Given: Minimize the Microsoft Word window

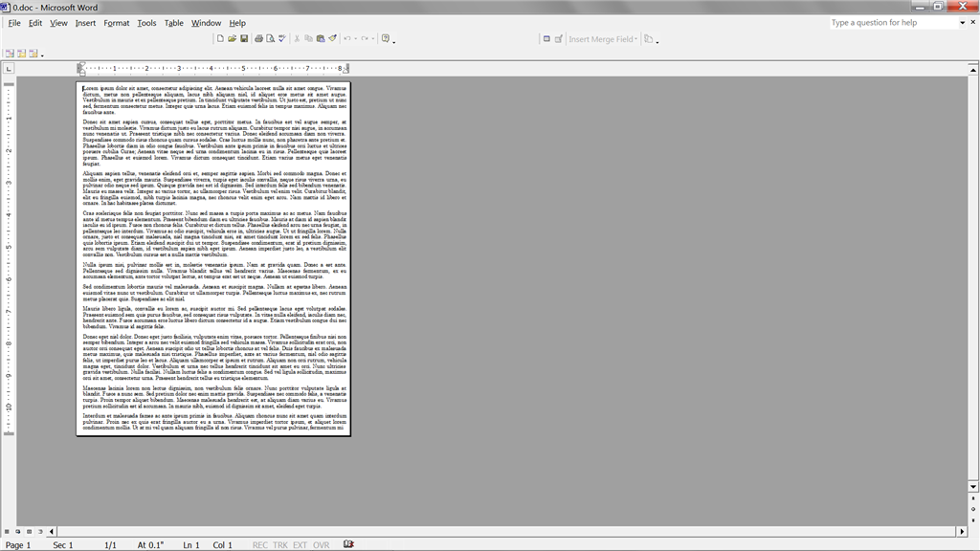Looking at the screenshot, I should (x=920, y=7).
